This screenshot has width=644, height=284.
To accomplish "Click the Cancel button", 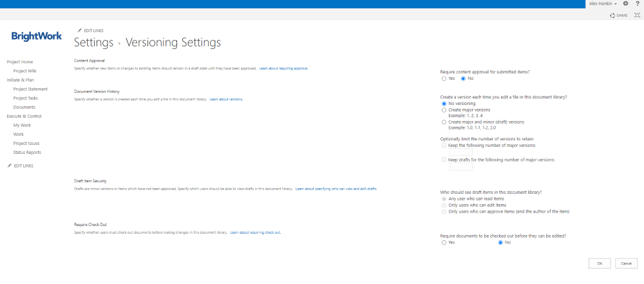I will 625,263.
